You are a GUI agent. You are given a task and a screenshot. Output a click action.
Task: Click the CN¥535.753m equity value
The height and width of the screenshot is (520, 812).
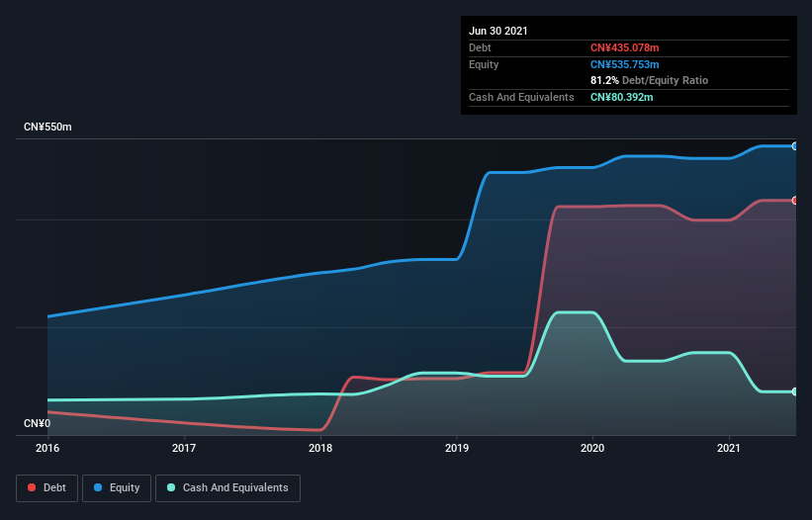(x=624, y=64)
